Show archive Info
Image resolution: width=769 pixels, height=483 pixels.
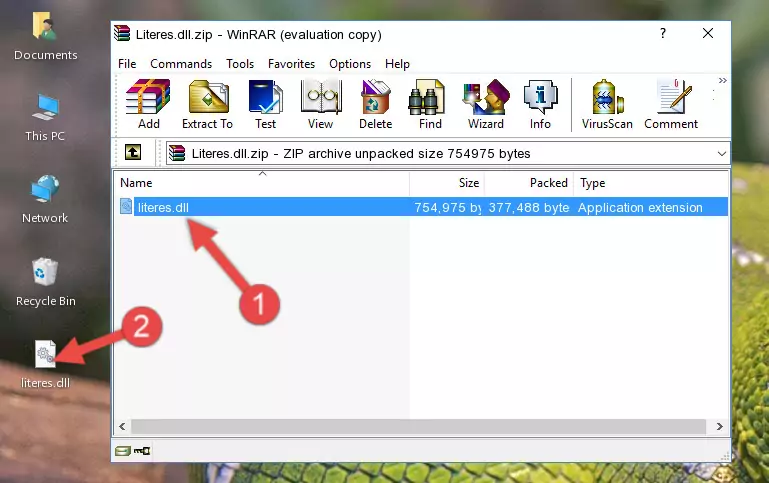pyautogui.click(x=540, y=104)
